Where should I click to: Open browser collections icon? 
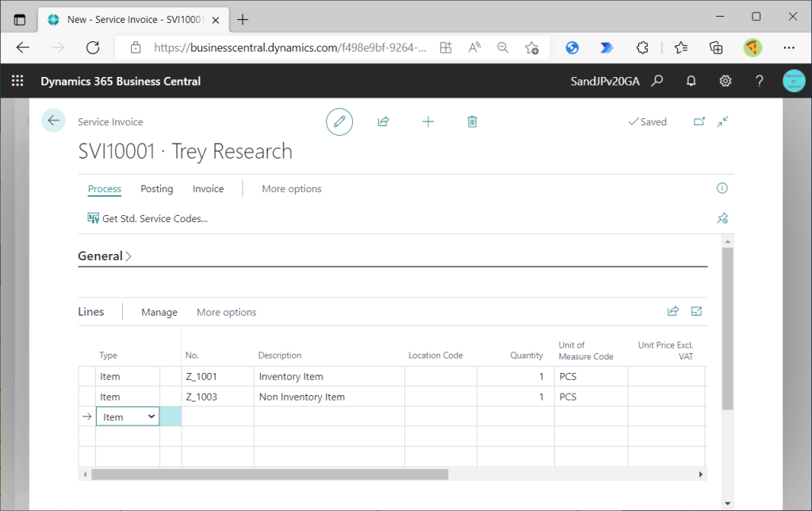pyautogui.click(x=716, y=48)
